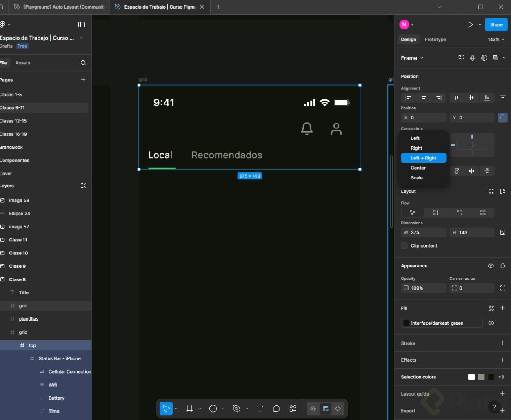Open the 143% zoom dropdown
The height and width of the screenshot is (420, 511).
[x=496, y=40]
